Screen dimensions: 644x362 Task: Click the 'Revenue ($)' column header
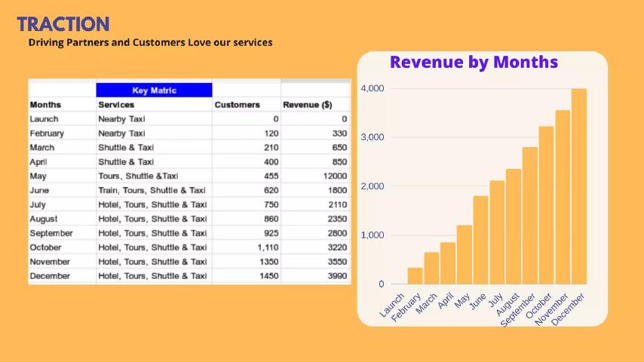click(x=307, y=105)
